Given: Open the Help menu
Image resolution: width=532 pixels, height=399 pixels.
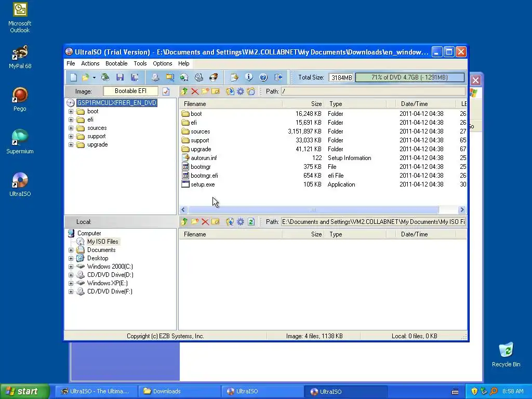Looking at the screenshot, I should tap(184, 63).
